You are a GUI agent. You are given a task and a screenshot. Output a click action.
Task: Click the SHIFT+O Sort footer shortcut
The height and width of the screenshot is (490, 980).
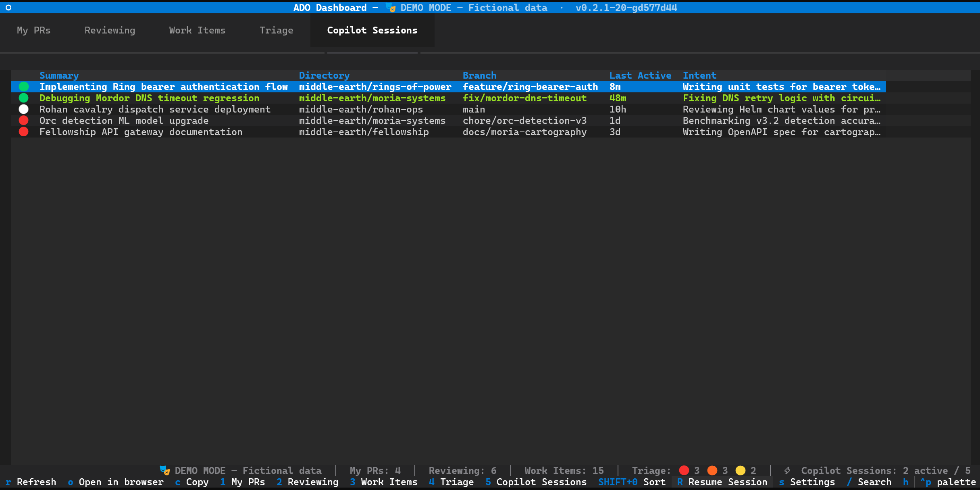tap(632, 482)
